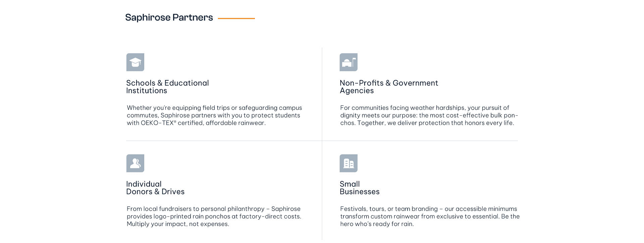
Task: Click the Small Businesses office building icon
Action: (348, 163)
